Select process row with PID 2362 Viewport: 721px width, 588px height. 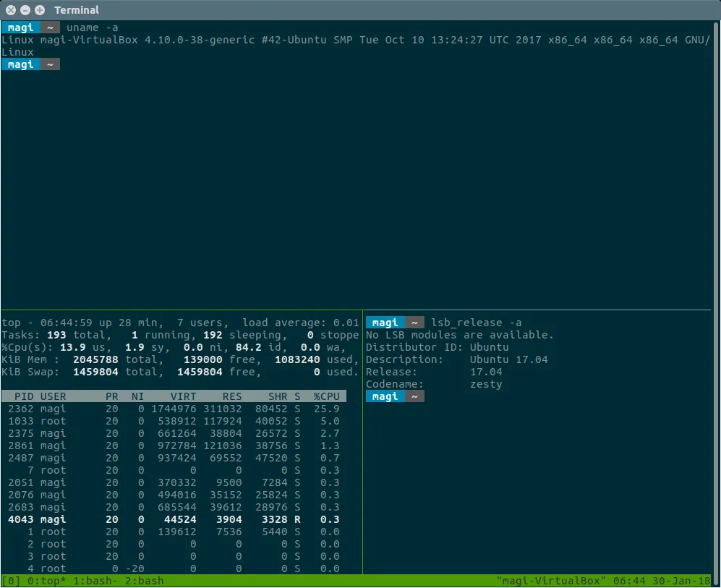[174, 409]
